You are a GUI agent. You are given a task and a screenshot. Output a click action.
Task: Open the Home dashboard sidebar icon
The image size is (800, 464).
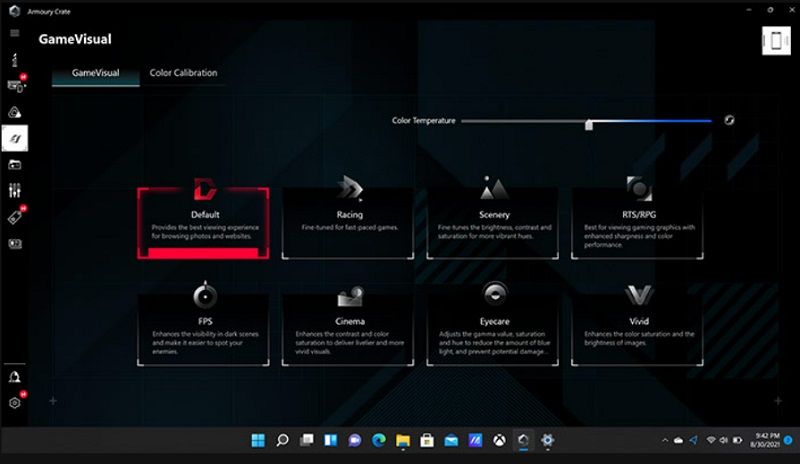coord(15,60)
